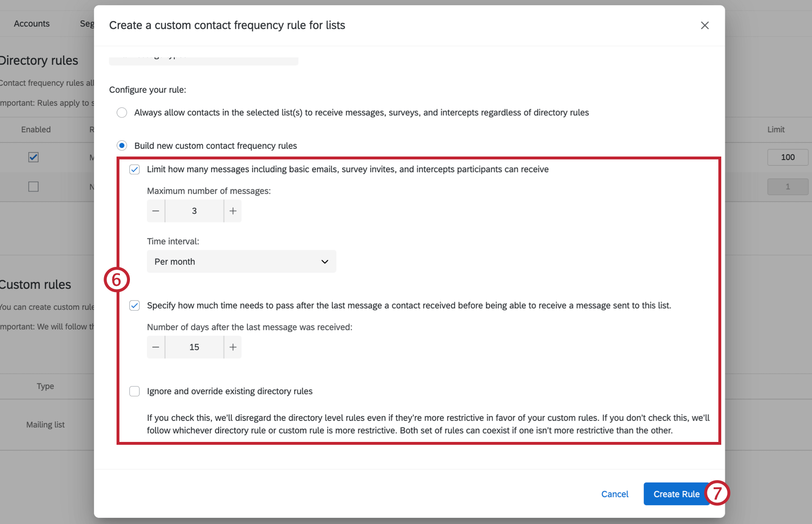This screenshot has height=524, width=812.
Task: Select Always allow contacts radio option
Action: (x=122, y=113)
